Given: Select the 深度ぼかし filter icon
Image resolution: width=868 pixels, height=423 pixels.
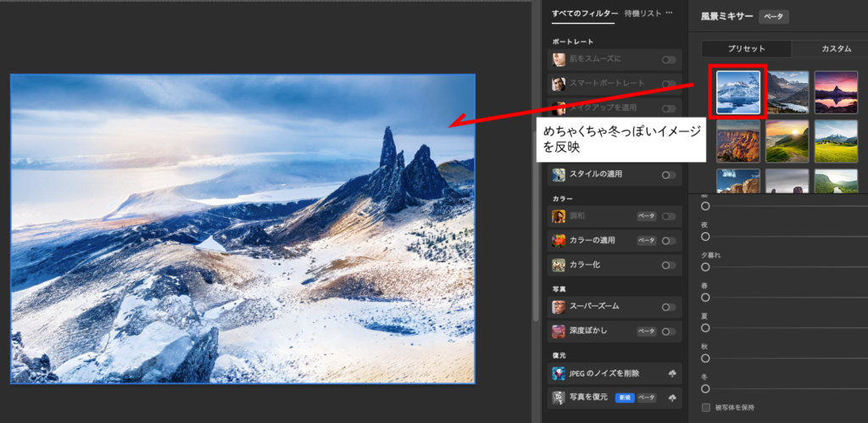Looking at the screenshot, I should click(x=559, y=331).
